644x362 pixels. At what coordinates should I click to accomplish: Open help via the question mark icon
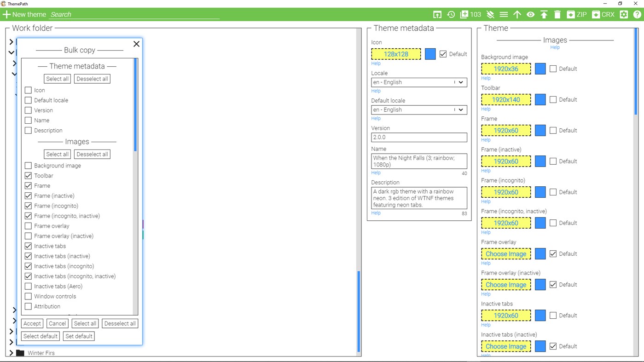point(637,14)
